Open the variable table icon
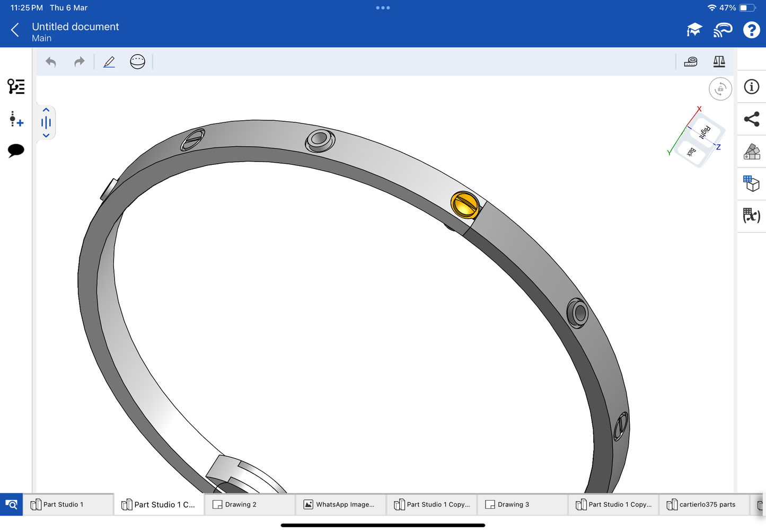 pyautogui.click(x=752, y=216)
